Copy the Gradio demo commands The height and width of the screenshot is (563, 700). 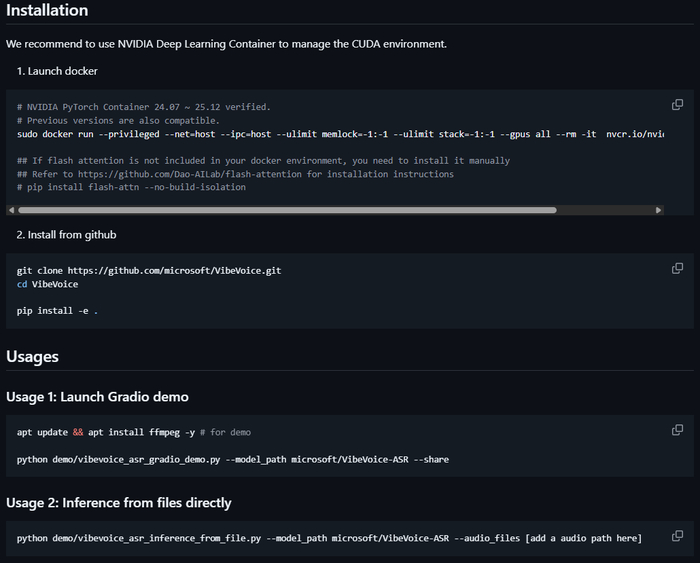pos(677,430)
